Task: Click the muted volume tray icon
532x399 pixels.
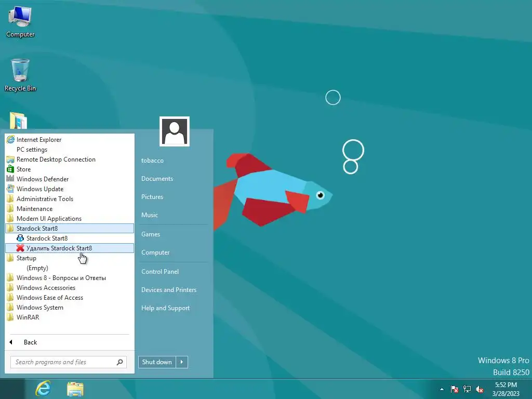Action: pyautogui.click(x=480, y=389)
